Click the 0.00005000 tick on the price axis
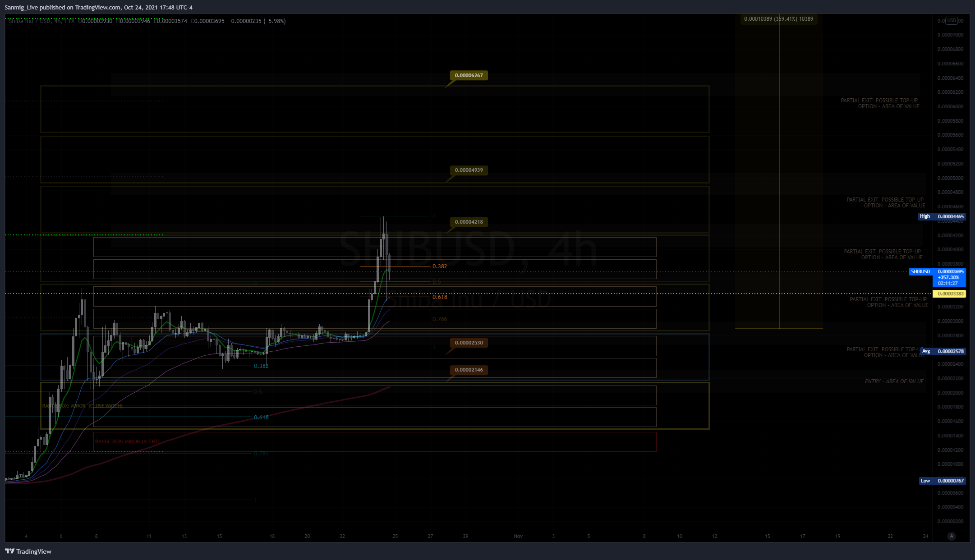This screenshot has width=975, height=560. click(950, 178)
